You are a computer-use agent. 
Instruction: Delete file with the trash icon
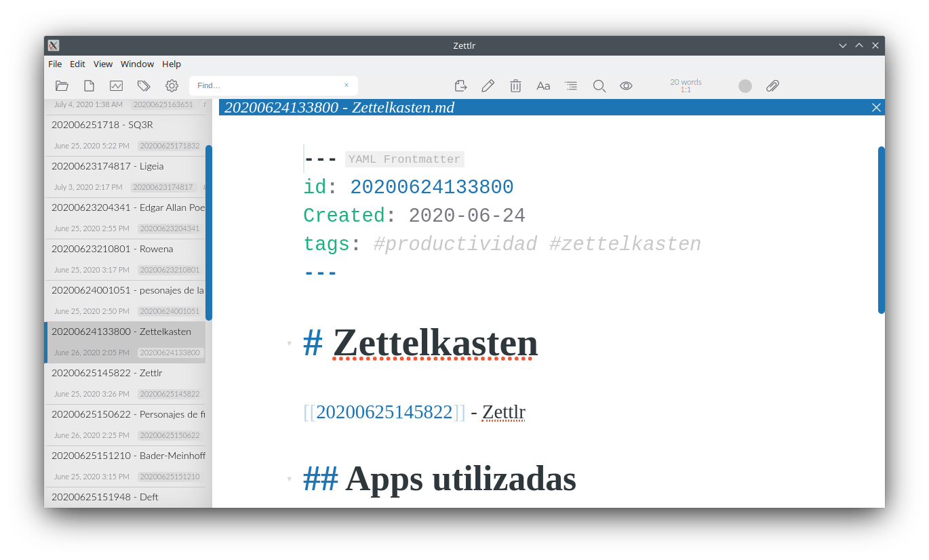point(515,85)
